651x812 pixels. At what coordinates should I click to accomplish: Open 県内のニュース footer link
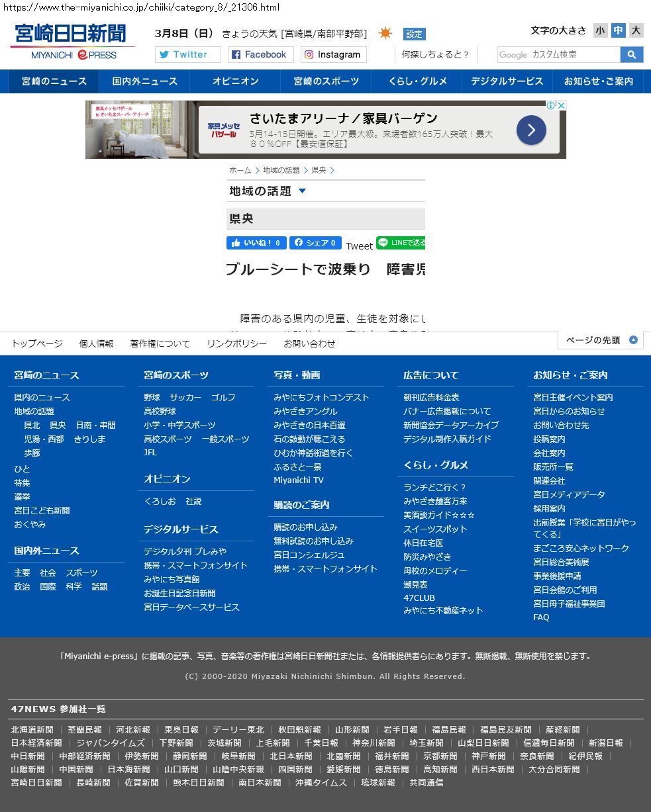click(42, 397)
